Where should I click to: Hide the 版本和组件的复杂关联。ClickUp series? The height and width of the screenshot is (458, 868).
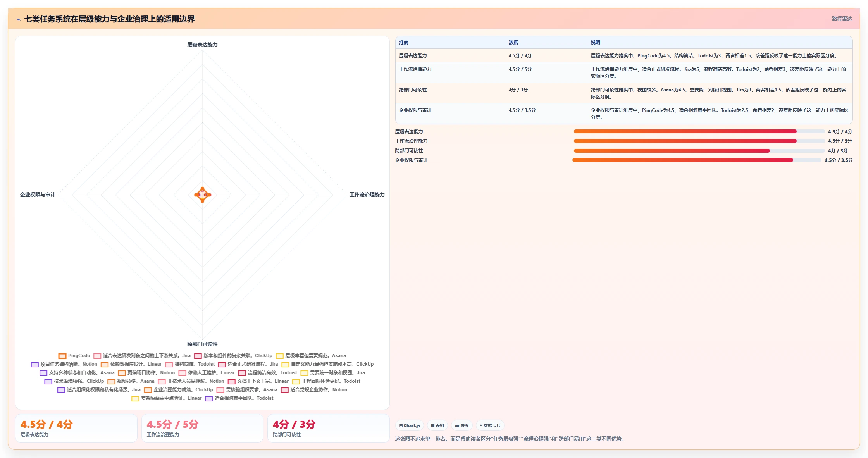pyautogui.click(x=233, y=356)
